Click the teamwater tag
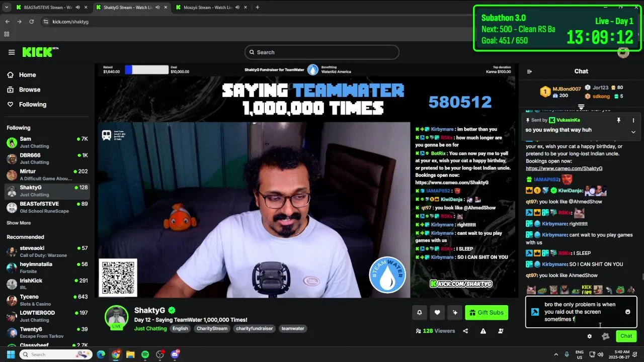 [293, 328]
